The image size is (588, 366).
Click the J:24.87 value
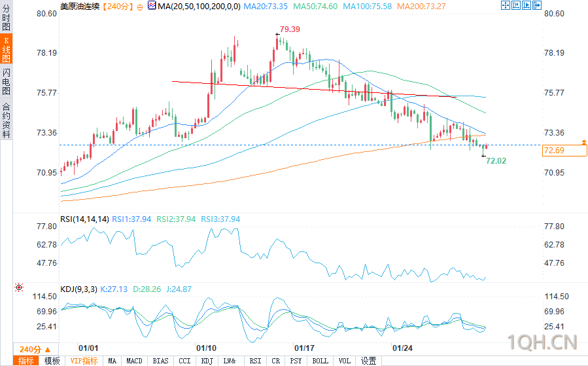(179, 289)
